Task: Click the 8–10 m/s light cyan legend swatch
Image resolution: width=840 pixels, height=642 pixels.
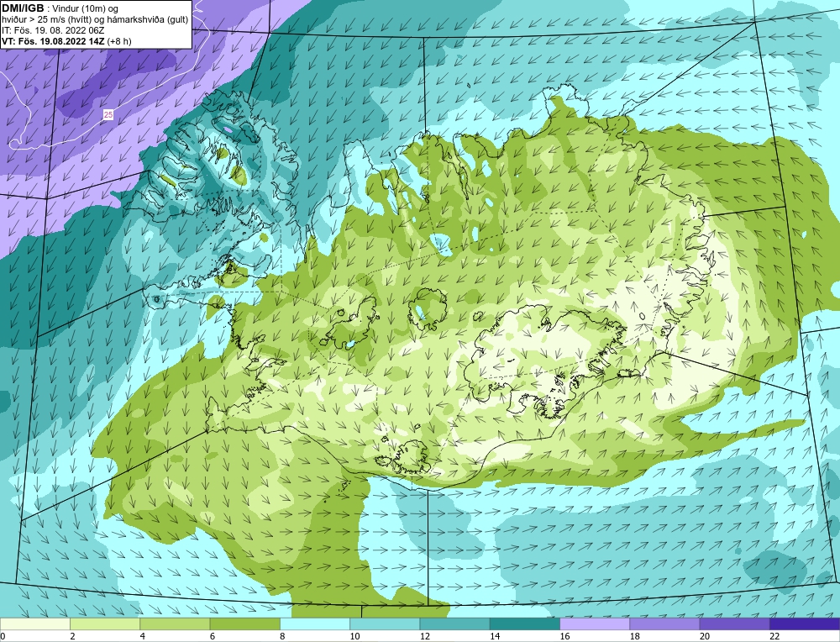Action: (315, 624)
